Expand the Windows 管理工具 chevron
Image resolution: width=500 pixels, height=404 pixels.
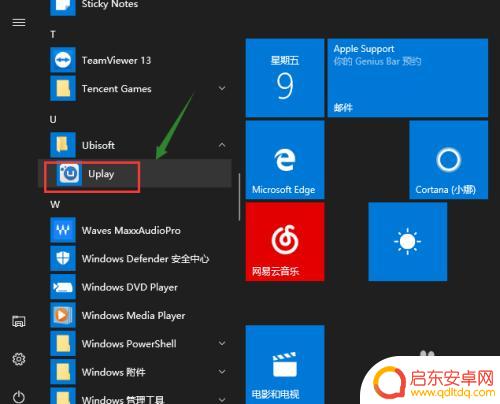[x=222, y=399]
